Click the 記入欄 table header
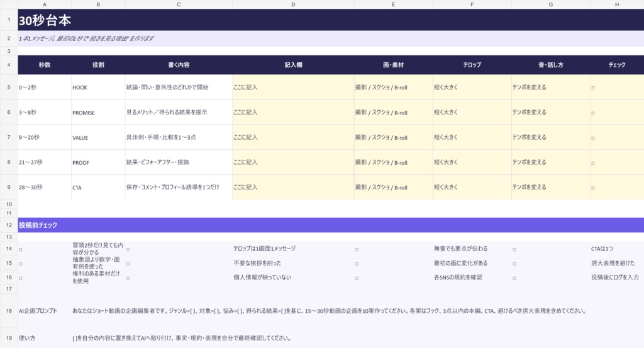 [x=293, y=65]
